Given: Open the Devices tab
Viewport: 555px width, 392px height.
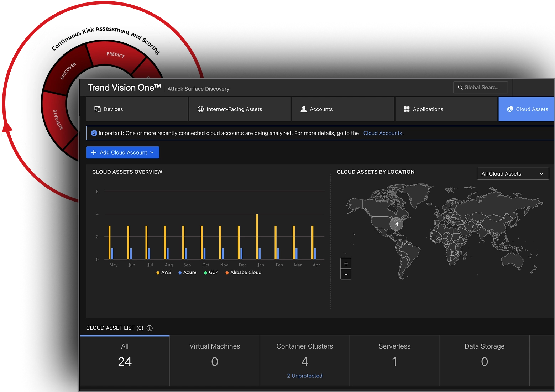Looking at the screenshot, I should (137, 109).
